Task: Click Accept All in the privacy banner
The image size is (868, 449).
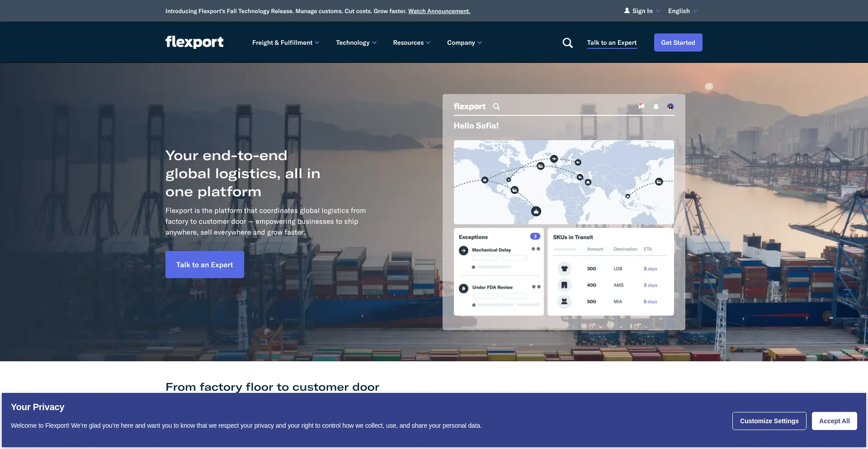Action: click(x=834, y=421)
